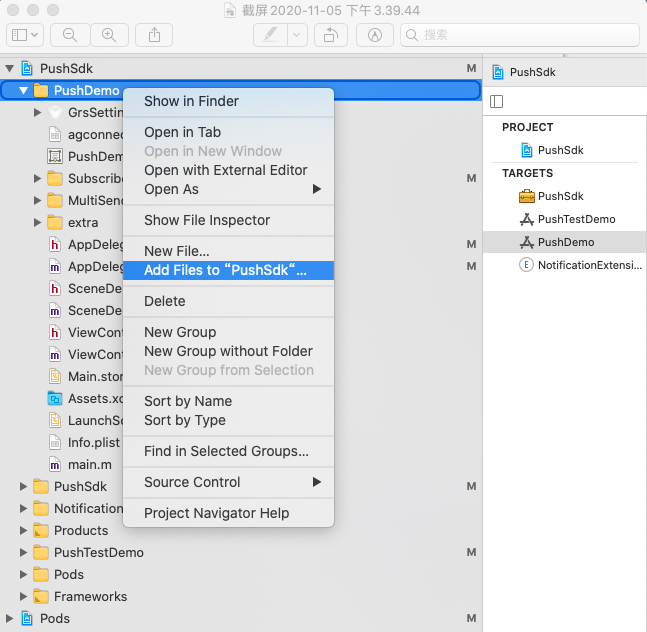This screenshot has width=647, height=632.
Task: Select the bottom Pods project icon
Action: [x=27, y=618]
